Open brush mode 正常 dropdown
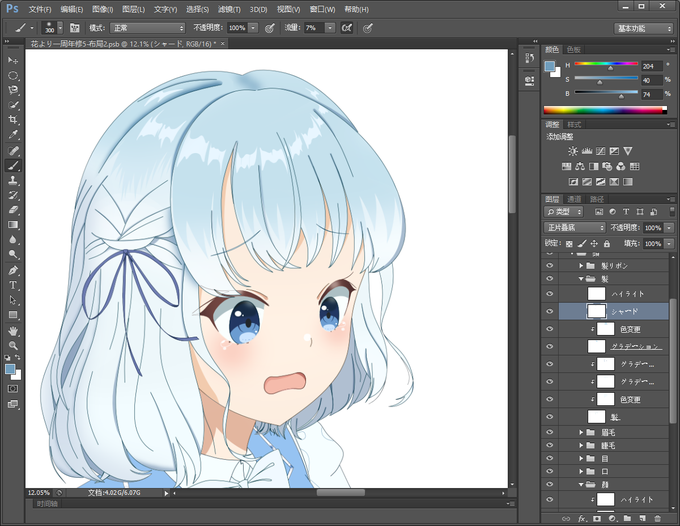The width and height of the screenshot is (680, 526). tap(147, 28)
